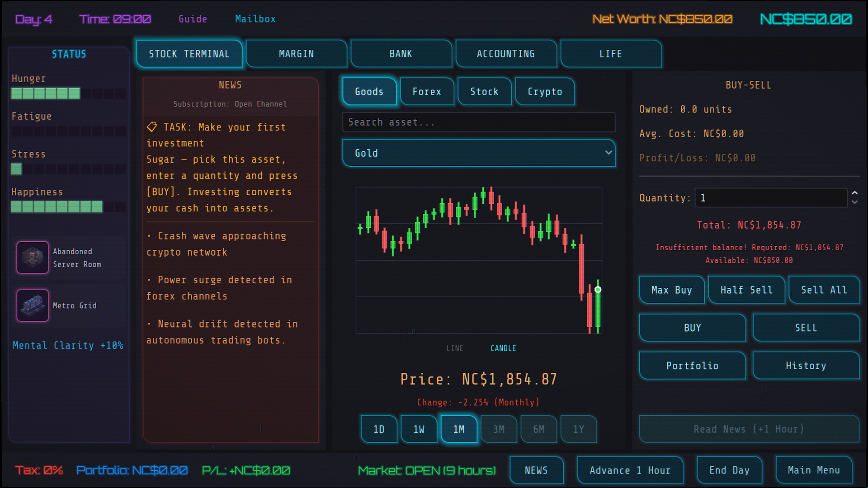Expand the Gold asset dropdown
The height and width of the screenshot is (488, 868).
click(479, 153)
